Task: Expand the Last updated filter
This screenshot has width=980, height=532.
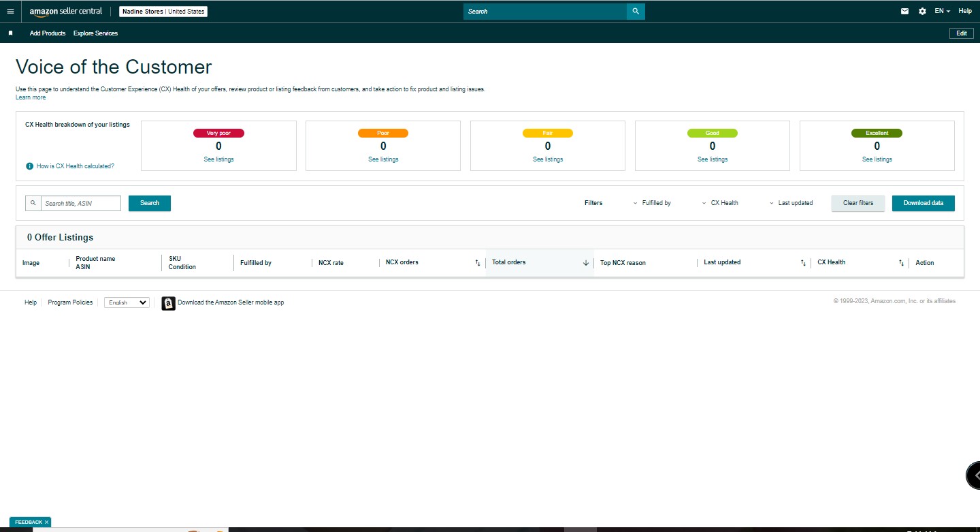Action: 791,203
